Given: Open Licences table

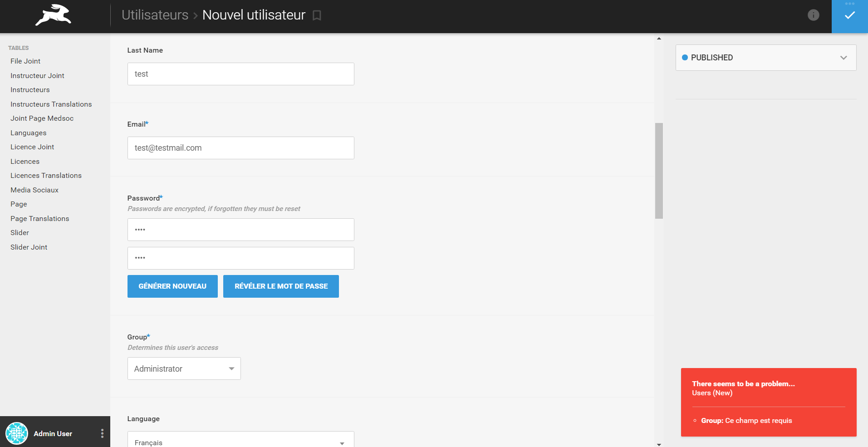Looking at the screenshot, I should click(25, 162).
